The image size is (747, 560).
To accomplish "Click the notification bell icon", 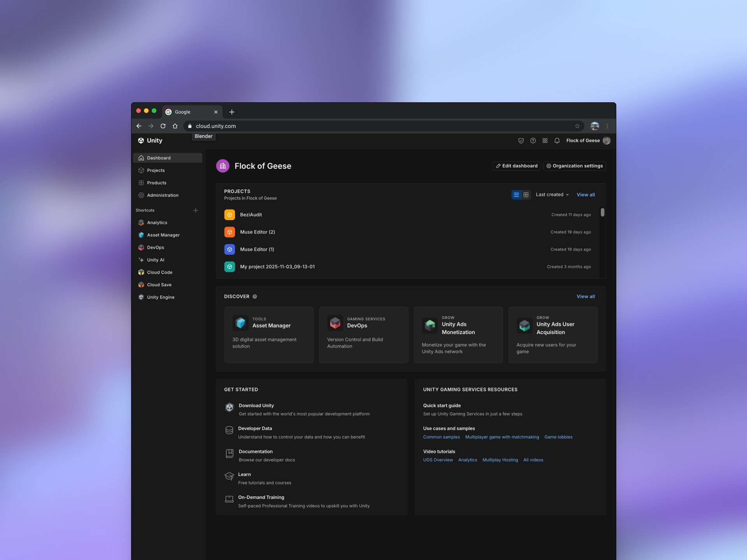I will tap(557, 141).
